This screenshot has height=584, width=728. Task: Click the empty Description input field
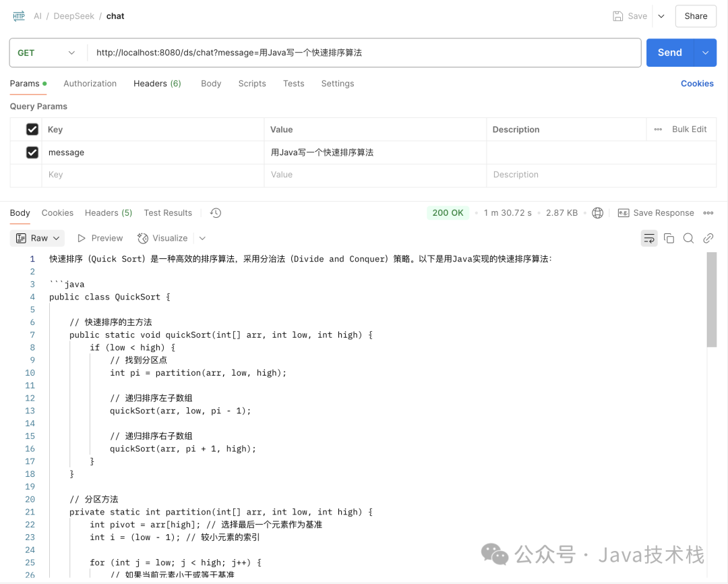(x=601, y=175)
